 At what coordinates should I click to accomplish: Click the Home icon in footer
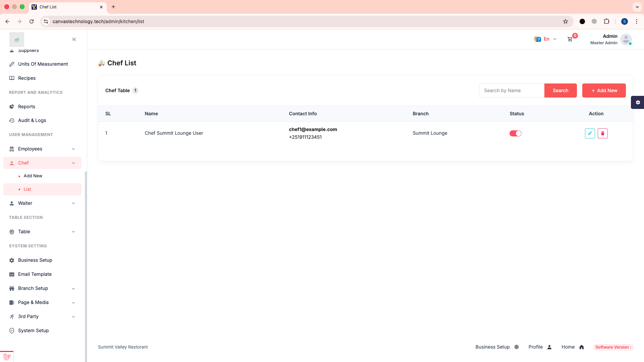pos(582,347)
